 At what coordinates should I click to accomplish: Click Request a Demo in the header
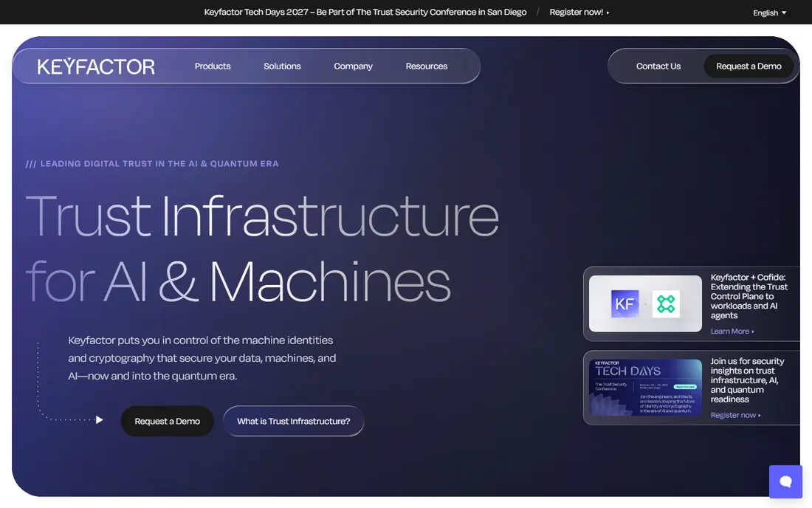click(x=749, y=66)
